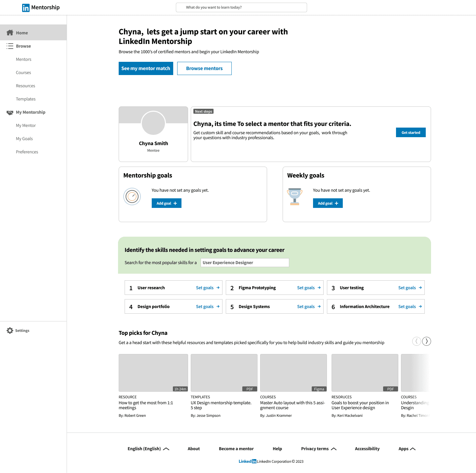Open Goals to boost your position thumbnail
The width and height of the screenshot is (476, 473).
point(365,373)
